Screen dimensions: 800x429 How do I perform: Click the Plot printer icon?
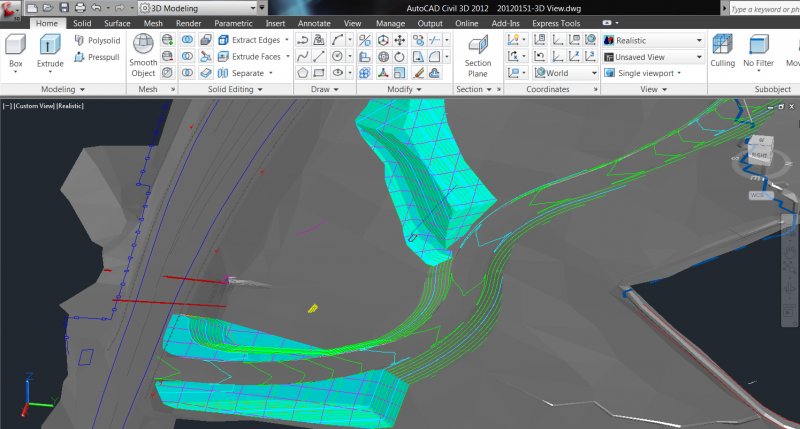tap(80, 7)
